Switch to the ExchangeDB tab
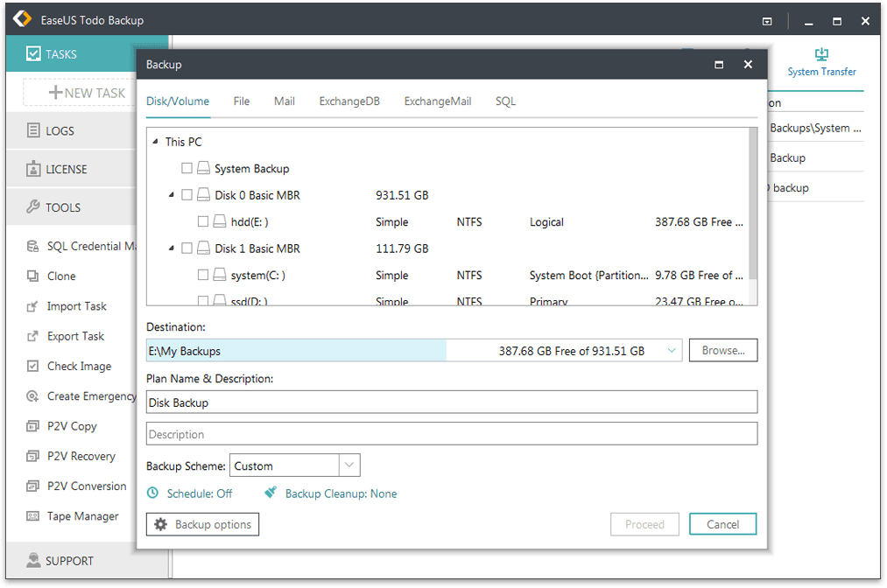This screenshot has width=887, height=588. pos(348,101)
